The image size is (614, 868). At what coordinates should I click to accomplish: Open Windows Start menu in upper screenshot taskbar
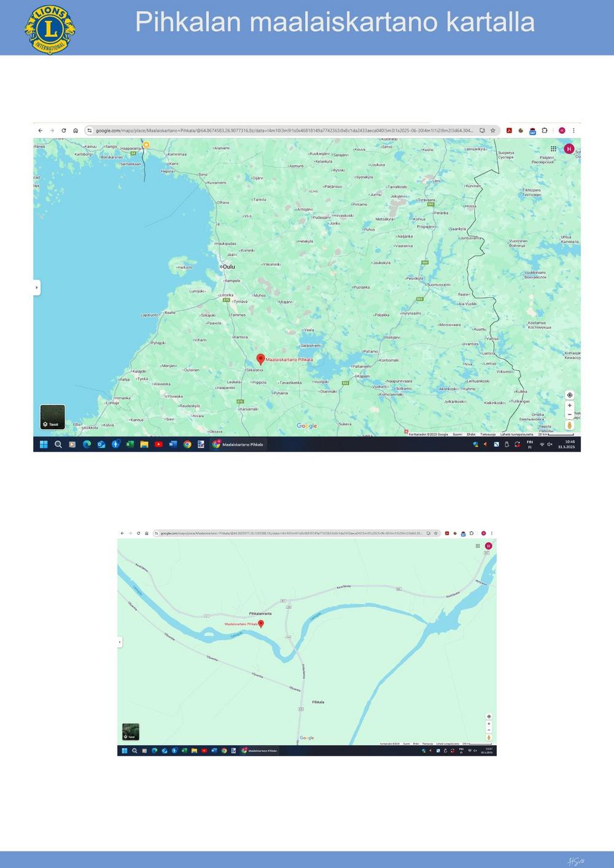[x=44, y=444]
